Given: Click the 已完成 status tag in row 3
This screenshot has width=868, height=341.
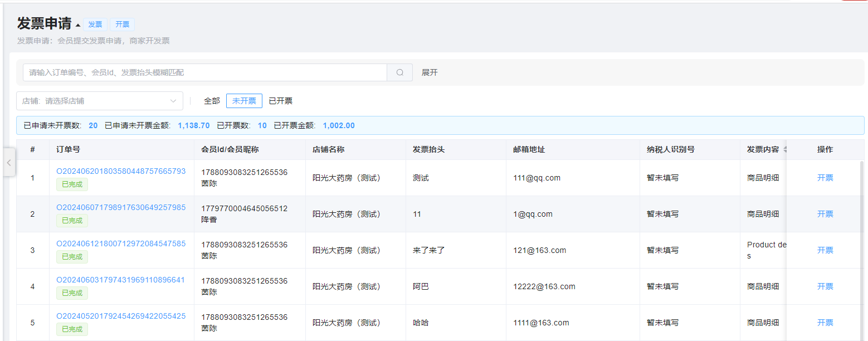Looking at the screenshot, I should pos(72,257).
